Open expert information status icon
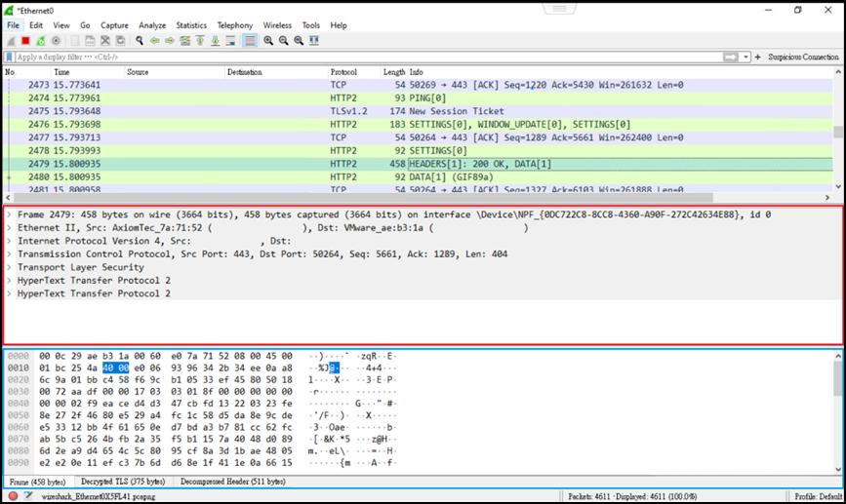 pos(13,496)
